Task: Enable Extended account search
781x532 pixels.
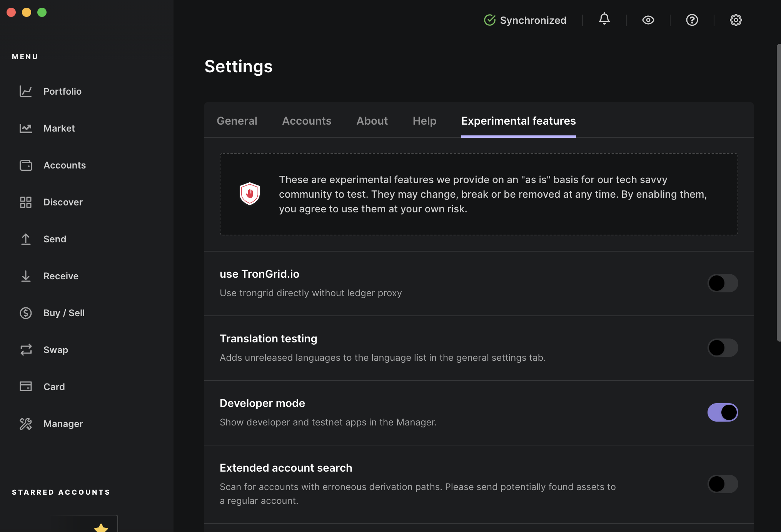Action: 723,484
